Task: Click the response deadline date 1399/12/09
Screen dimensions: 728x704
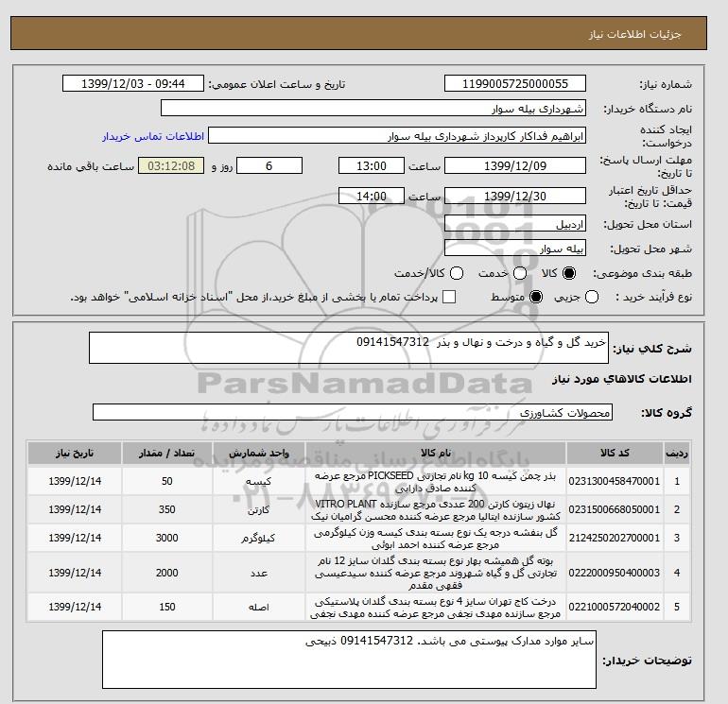Action: click(515, 165)
